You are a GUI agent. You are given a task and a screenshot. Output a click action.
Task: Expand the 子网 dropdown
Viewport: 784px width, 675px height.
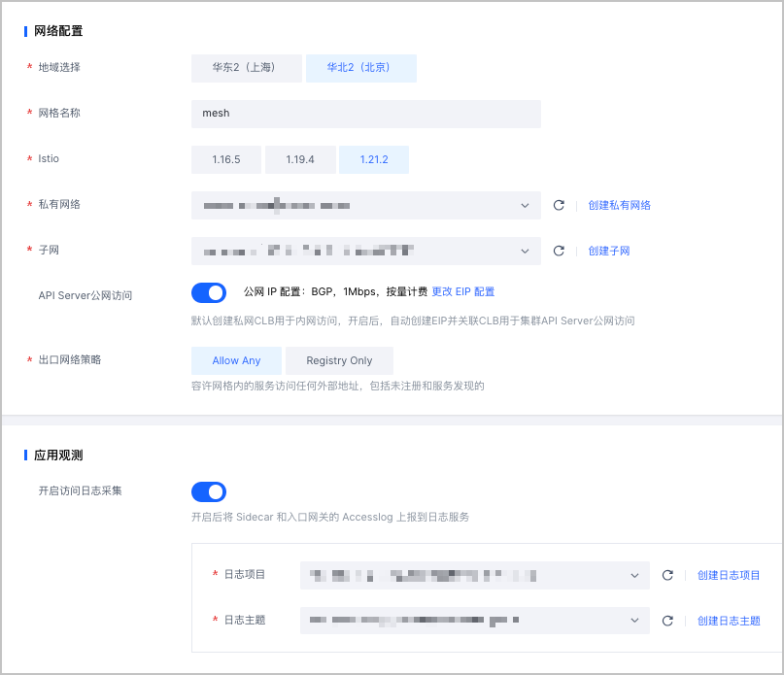[x=365, y=251]
